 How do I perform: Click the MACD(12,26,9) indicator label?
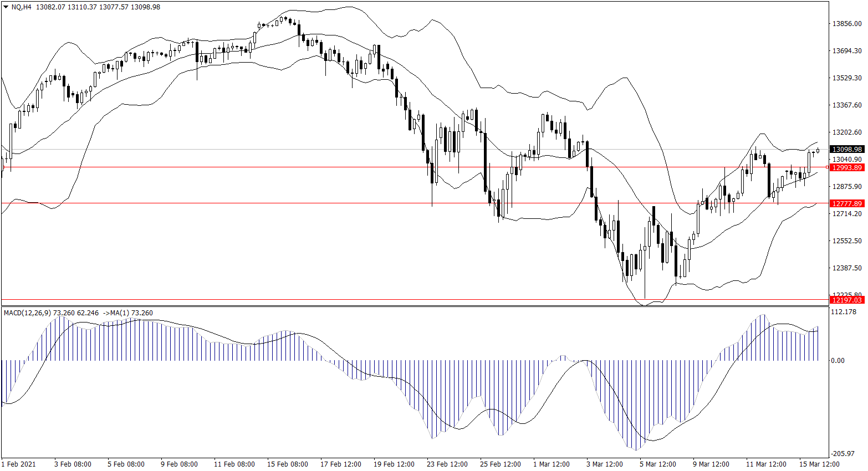(27, 313)
